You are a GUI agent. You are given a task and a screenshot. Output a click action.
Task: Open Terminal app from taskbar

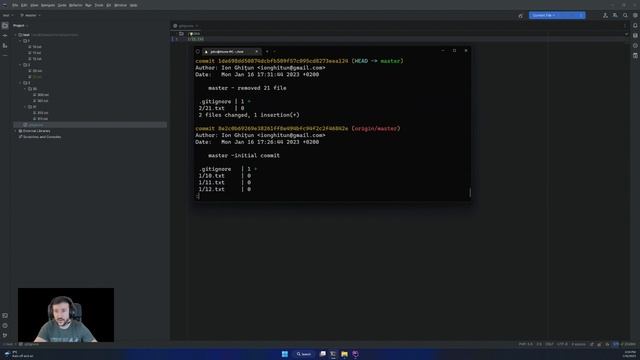[x=333, y=354]
